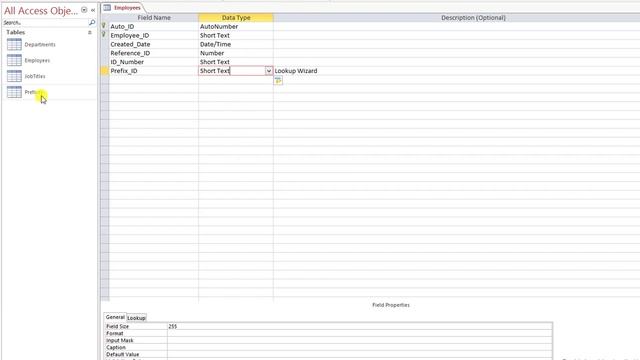Image resolution: width=640 pixels, height=360 pixels.
Task: Click the Employee_ID field name cell
Action: 154,36
